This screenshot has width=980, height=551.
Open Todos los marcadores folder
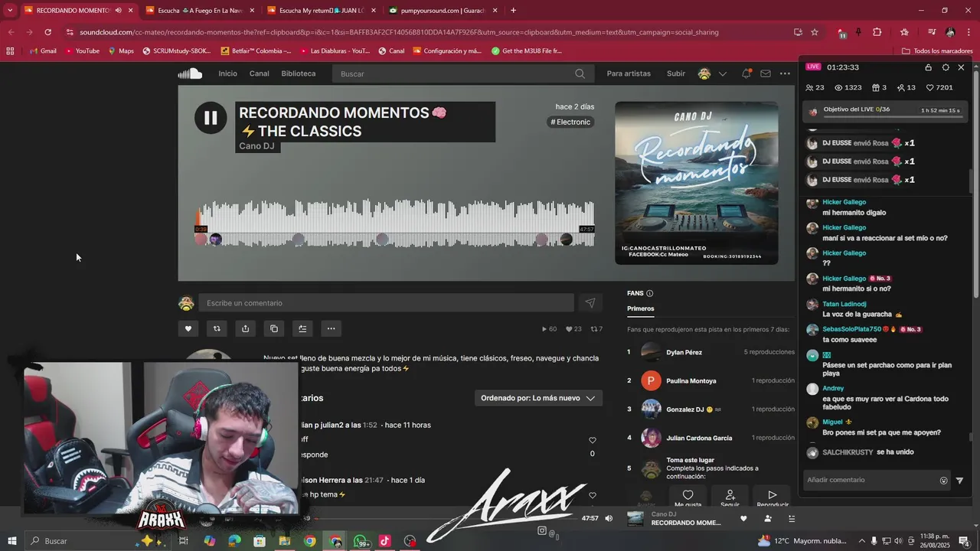coord(937,51)
